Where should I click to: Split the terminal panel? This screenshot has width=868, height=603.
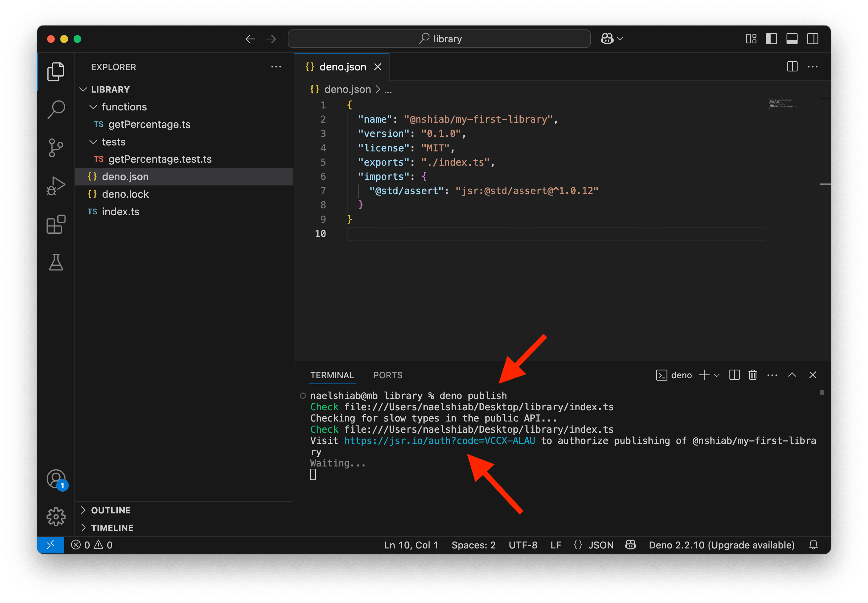(x=734, y=375)
